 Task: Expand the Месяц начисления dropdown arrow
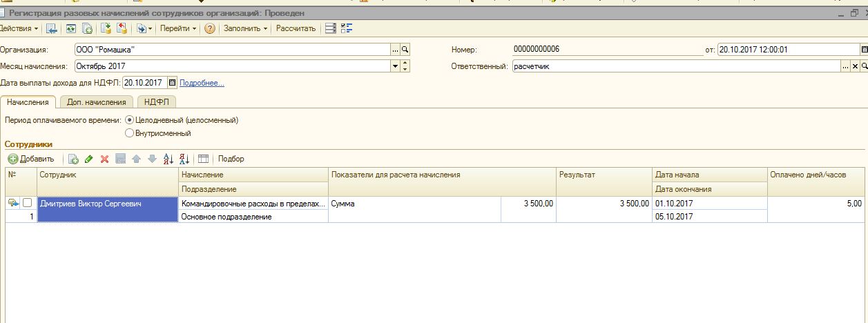pyautogui.click(x=395, y=66)
